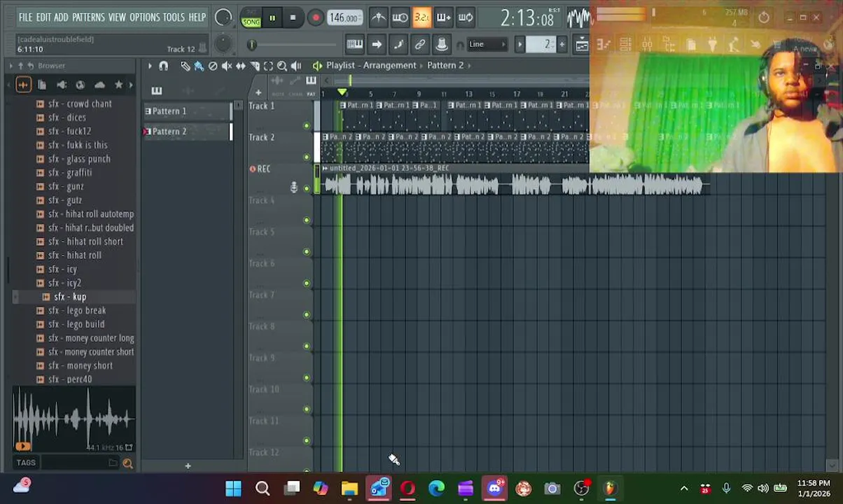Select the browser plugin speaker tab icon
Viewport: 843px width, 504px height.
coord(62,85)
